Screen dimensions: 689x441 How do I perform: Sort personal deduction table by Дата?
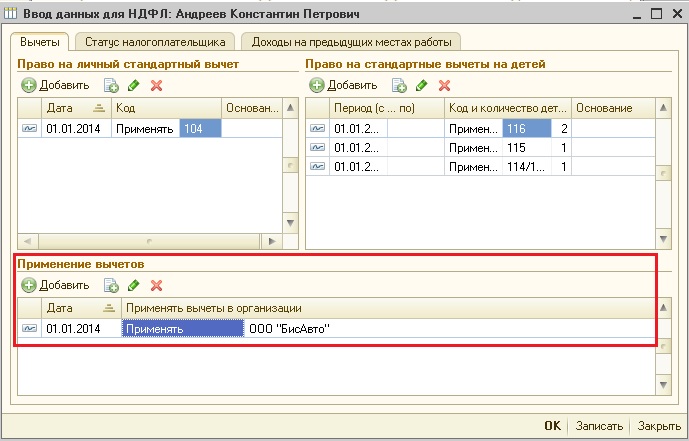click(x=76, y=108)
